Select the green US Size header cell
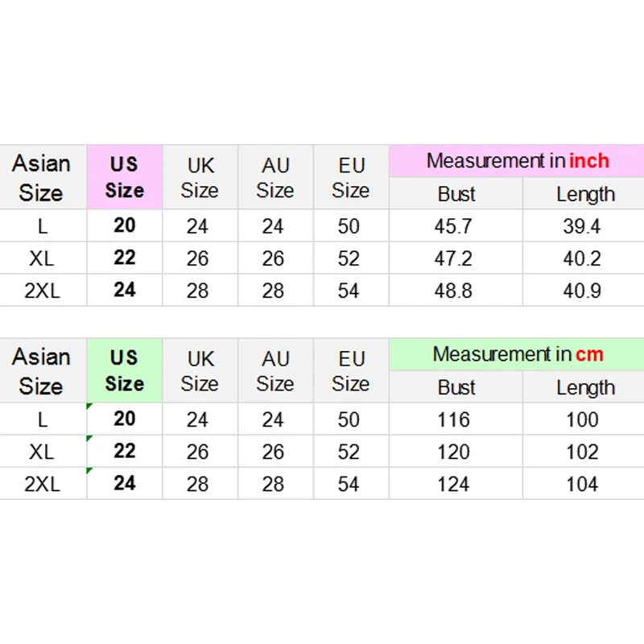The width and height of the screenshot is (644, 644). click(125, 370)
